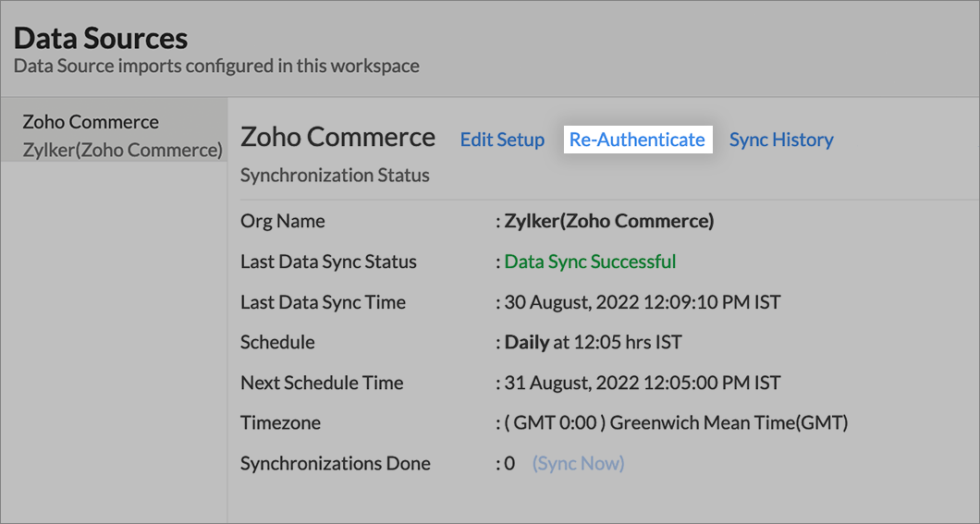Click the Zoho Commerce panel title
Image resolution: width=980 pixels, height=524 pixels.
pos(337,137)
